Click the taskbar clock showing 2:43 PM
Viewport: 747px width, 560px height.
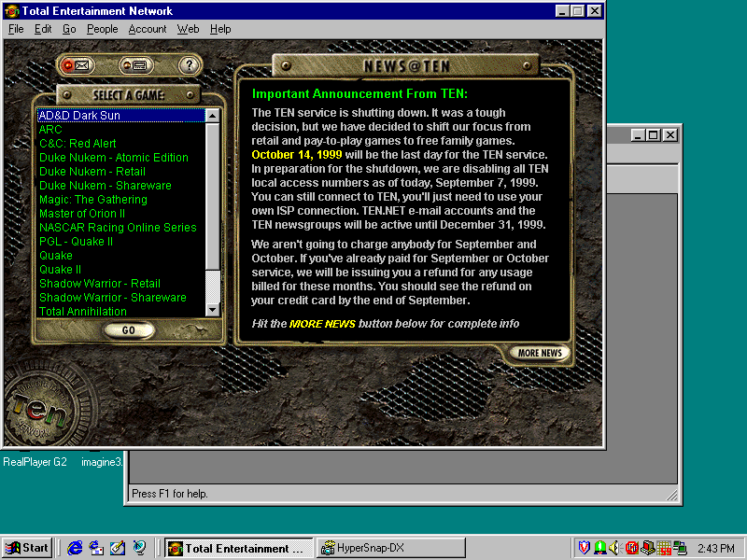(715, 549)
